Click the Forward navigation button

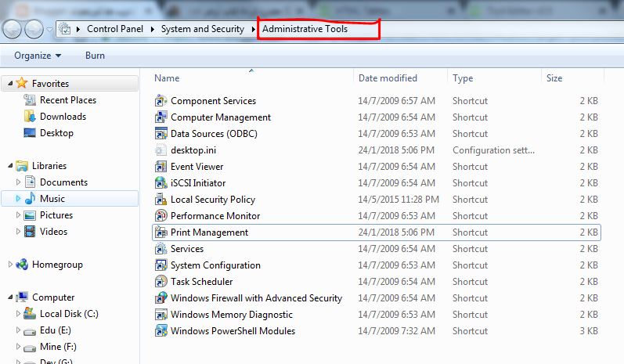point(34,29)
